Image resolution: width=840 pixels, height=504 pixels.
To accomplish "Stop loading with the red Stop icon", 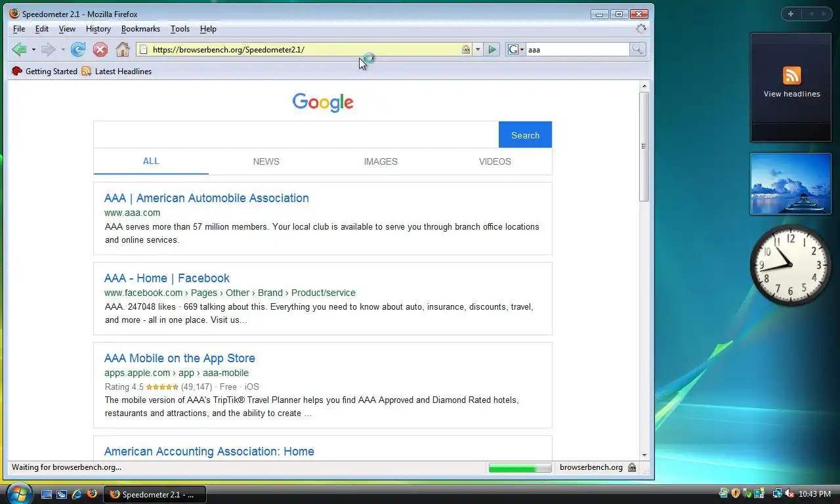I will 100,49.
